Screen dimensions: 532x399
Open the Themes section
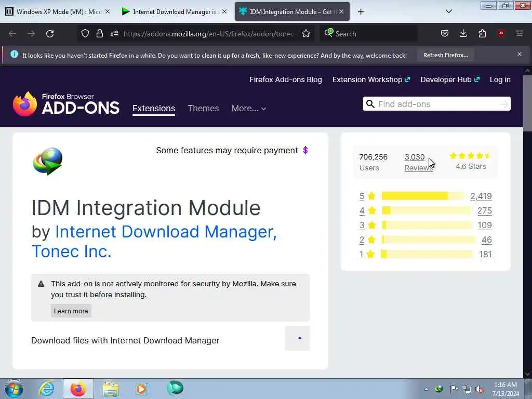click(x=203, y=108)
